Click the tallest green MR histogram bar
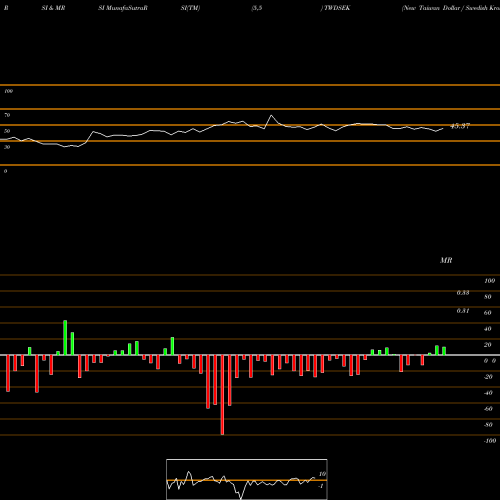This screenshot has width=500, height=500. click(65, 338)
